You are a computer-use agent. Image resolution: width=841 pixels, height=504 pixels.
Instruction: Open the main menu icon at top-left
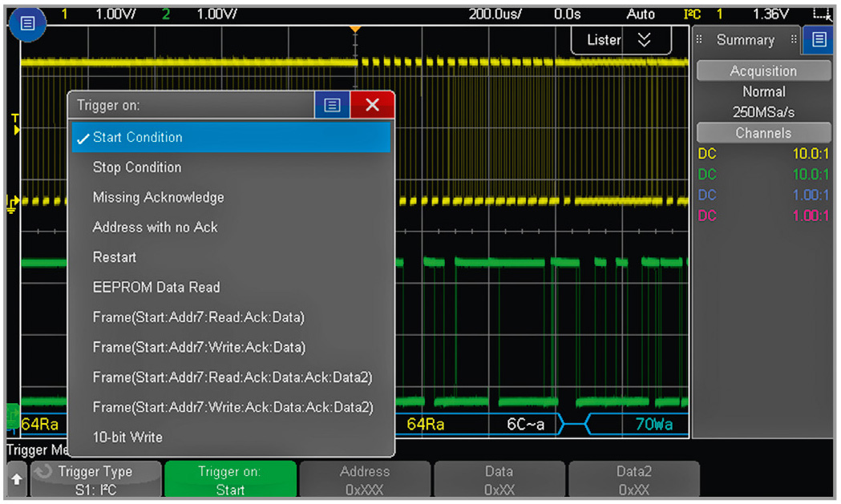coord(28,23)
